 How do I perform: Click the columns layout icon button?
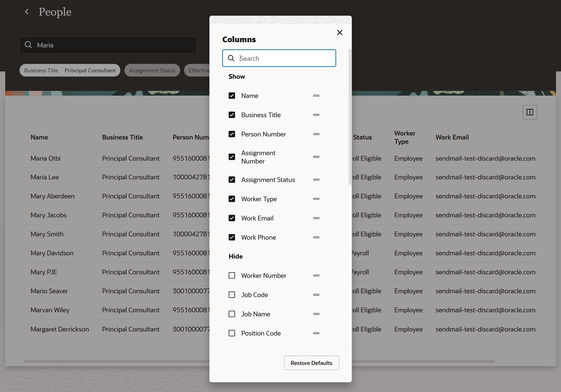[529, 112]
